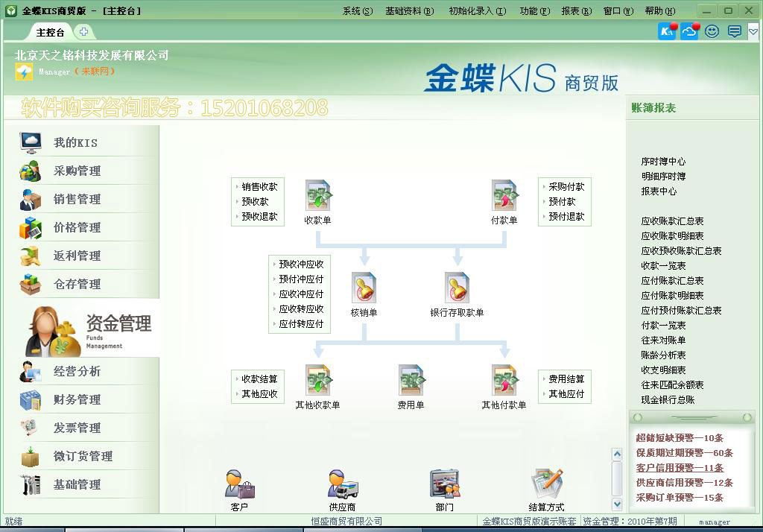The image size is (763, 532).
Task: Switch to the 主控台 tab
Action: 49,32
